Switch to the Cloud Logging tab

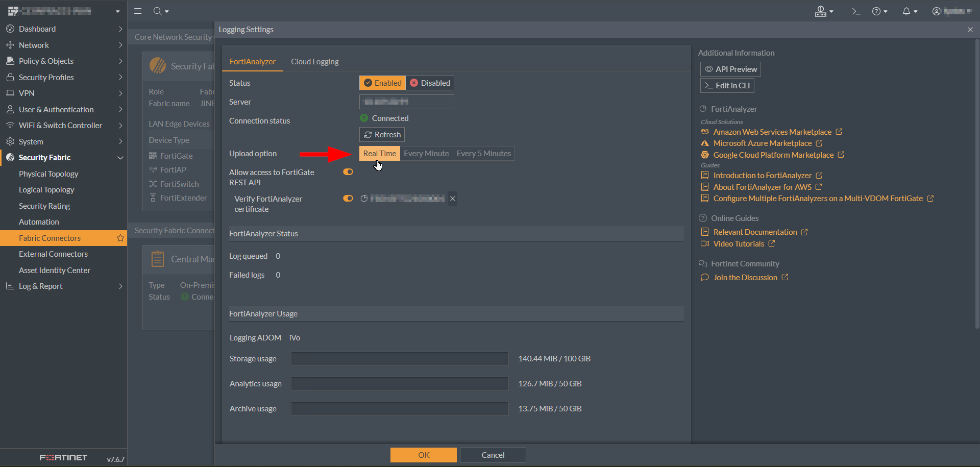tap(314, 62)
